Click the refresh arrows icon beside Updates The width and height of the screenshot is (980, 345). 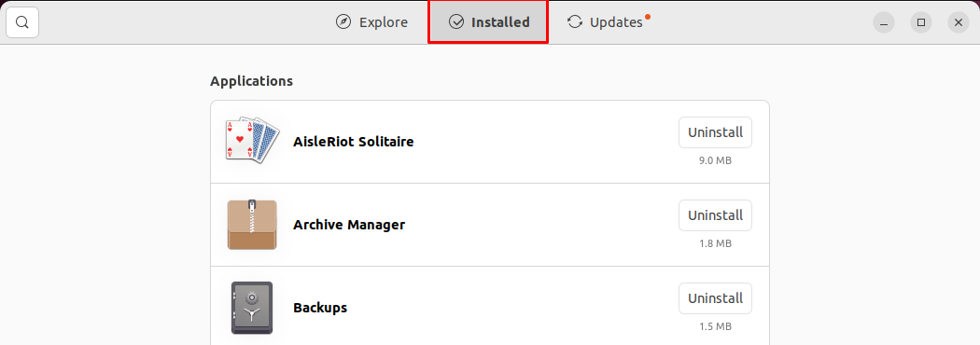point(574,22)
